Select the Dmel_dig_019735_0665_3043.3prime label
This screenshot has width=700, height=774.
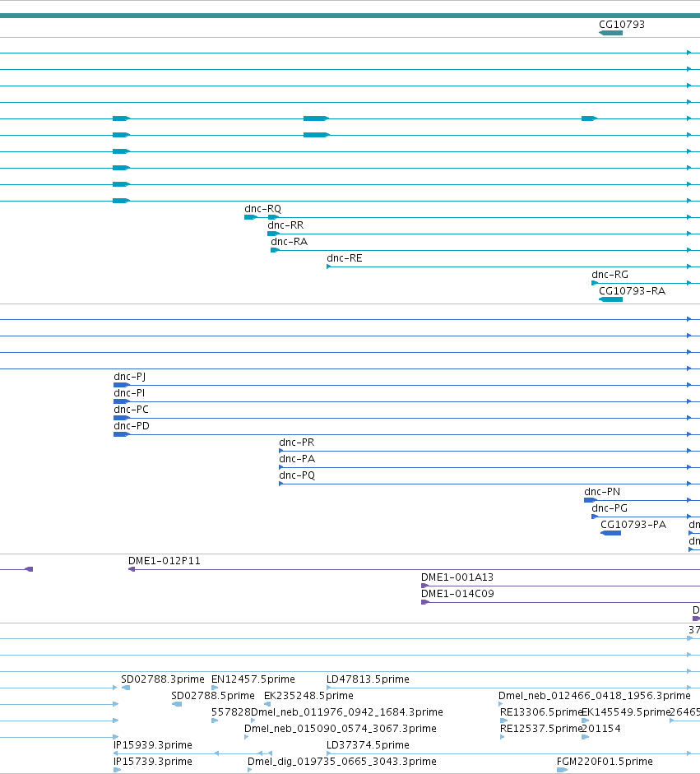click(x=341, y=762)
